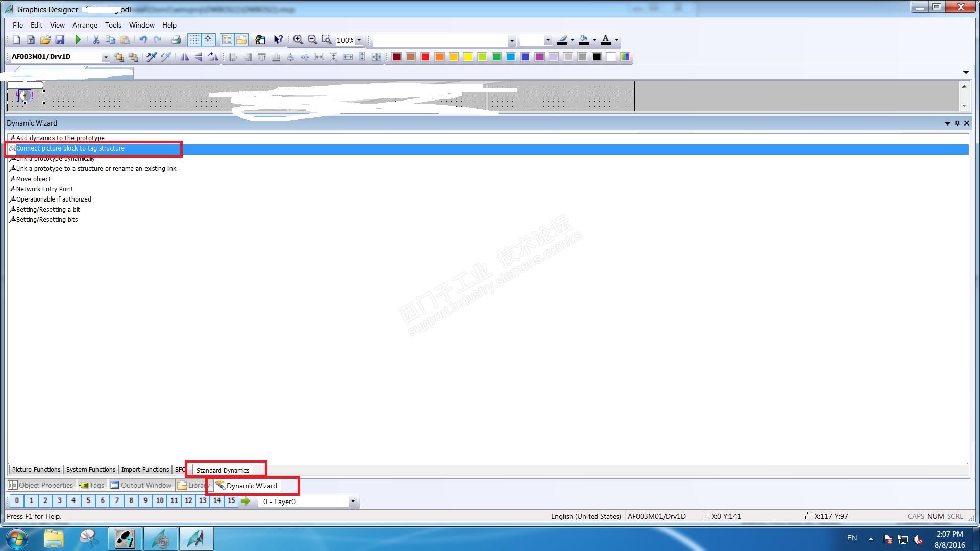The width and height of the screenshot is (980, 551).
Task: Open the AF003M01/Drv1D object dropdown
Action: 105,57
